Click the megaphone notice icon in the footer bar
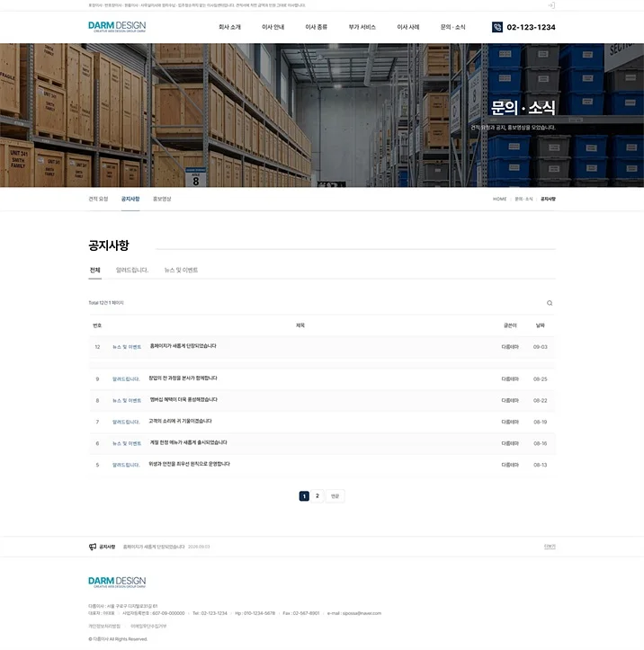 93,547
